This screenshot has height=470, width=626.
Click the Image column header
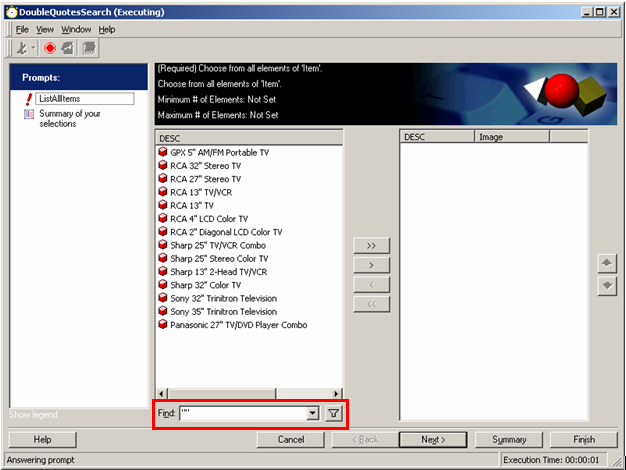click(512, 137)
